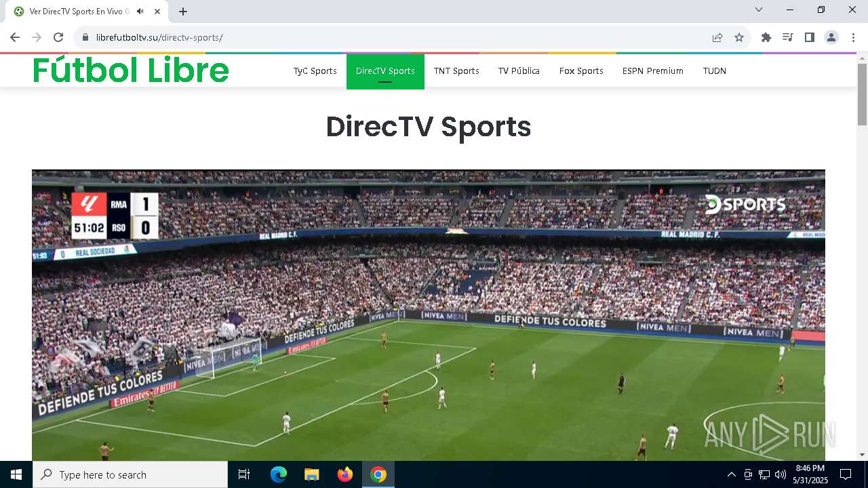Switch to TNT Sports channel

[456, 70]
